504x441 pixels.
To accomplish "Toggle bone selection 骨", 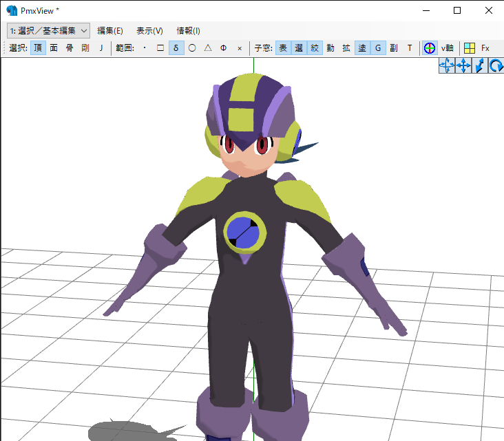I will click(70, 48).
